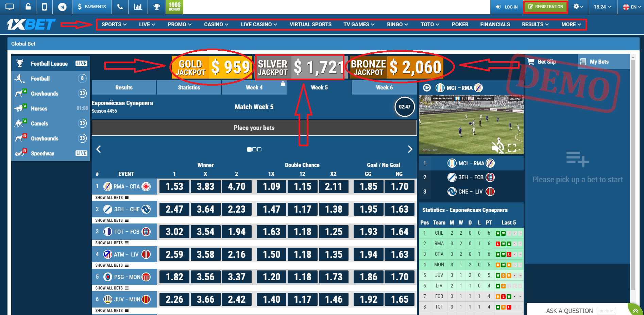Viewport: 644px width, 315px height.
Task: Click the padlock icon in top bar
Action: (x=28, y=6)
